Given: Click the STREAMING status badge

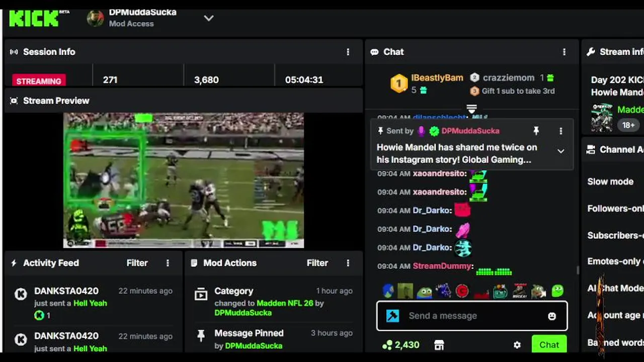Looking at the screenshot, I should (39, 80).
